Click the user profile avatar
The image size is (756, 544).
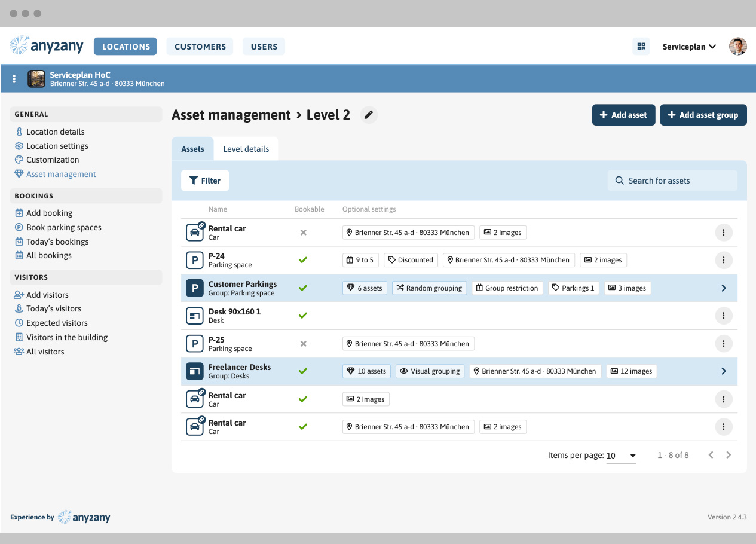pyautogui.click(x=738, y=47)
